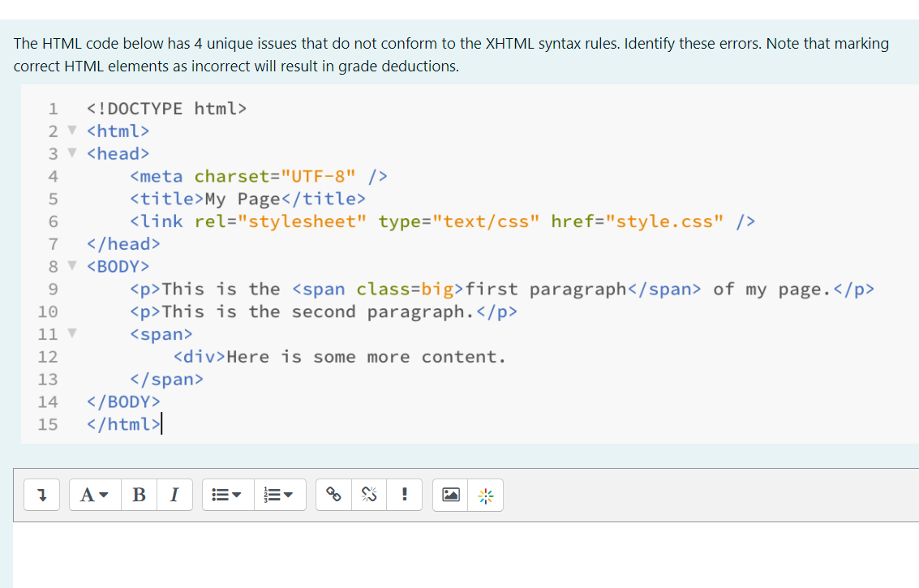Image resolution: width=919 pixels, height=588 pixels.
Task: Click the exclamation mark toolbar button
Action: pyautogui.click(x=405, y=495)
